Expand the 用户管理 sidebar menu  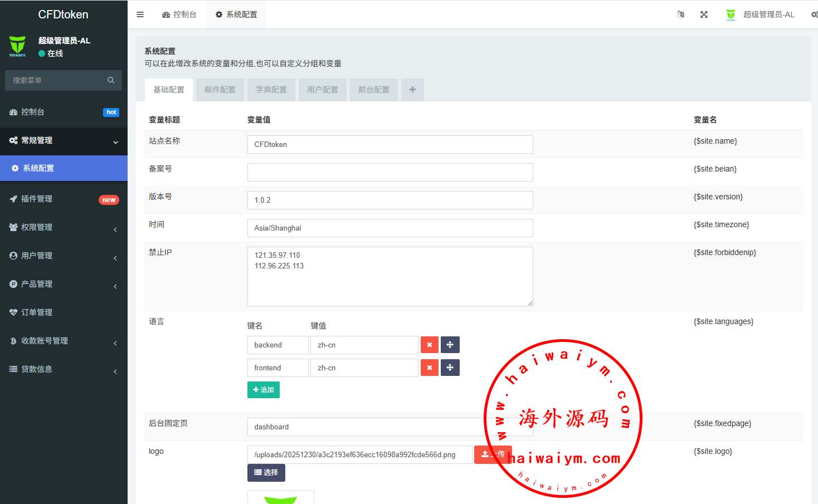[64, 256]
